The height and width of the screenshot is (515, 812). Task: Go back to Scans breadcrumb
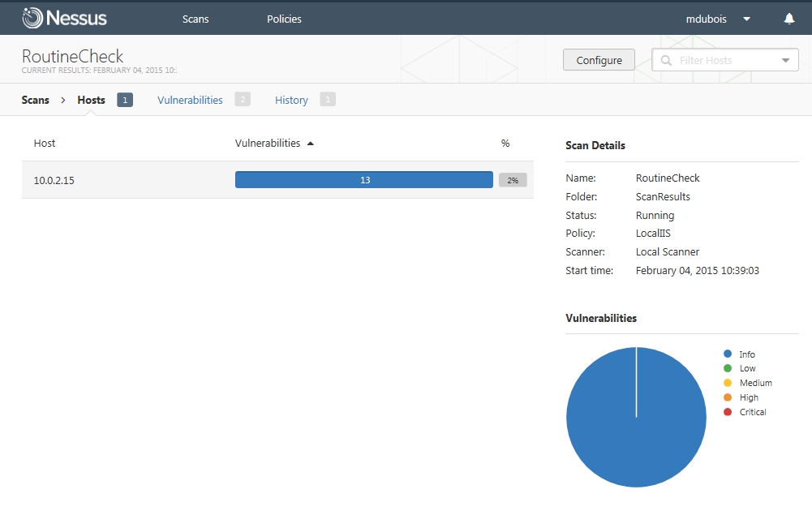click(35, 100)
